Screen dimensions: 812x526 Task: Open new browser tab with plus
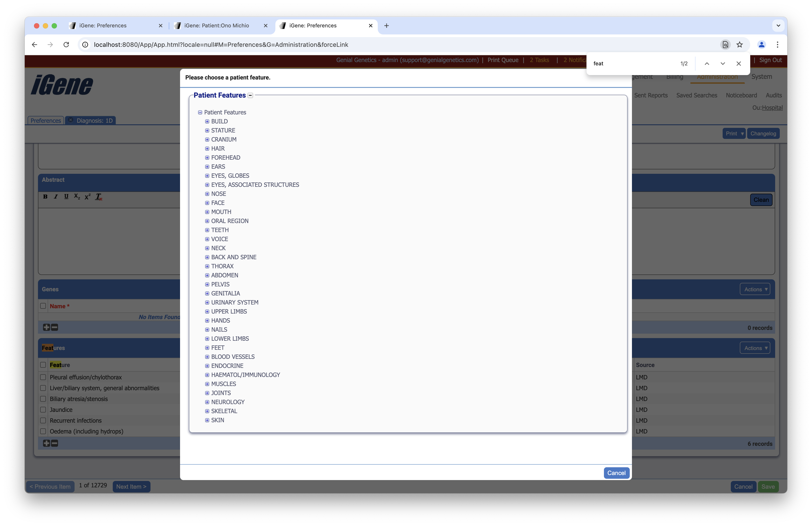(x=387, y=26)
